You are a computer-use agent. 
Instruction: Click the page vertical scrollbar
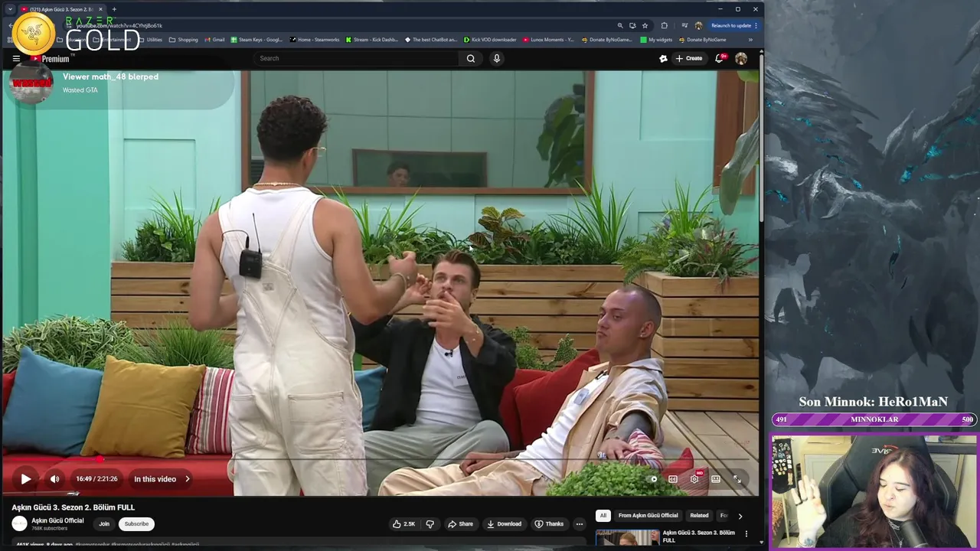tap(761, 138)
